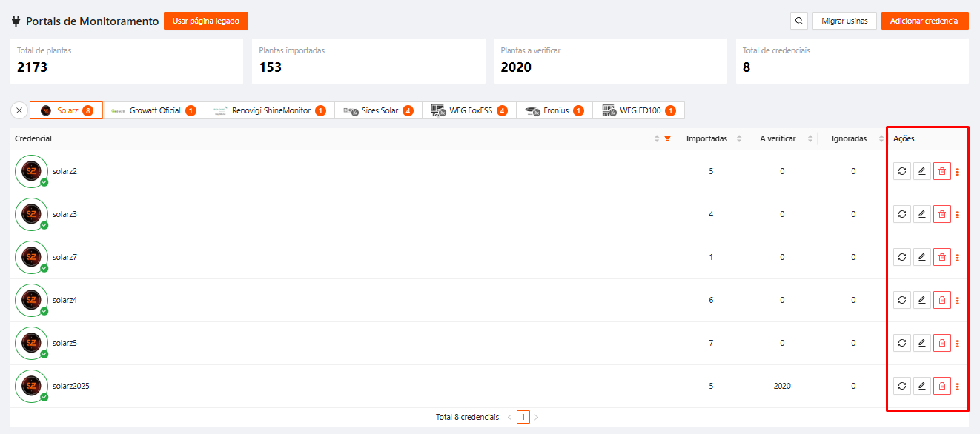The height and width of the screenshot is (434, 980).
Task: Click the refresh icon for solarz2
Action: [x=902, y=172]
